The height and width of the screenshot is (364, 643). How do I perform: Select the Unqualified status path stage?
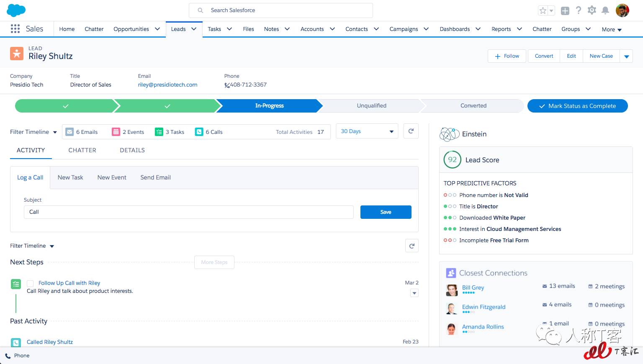point(371,106)
